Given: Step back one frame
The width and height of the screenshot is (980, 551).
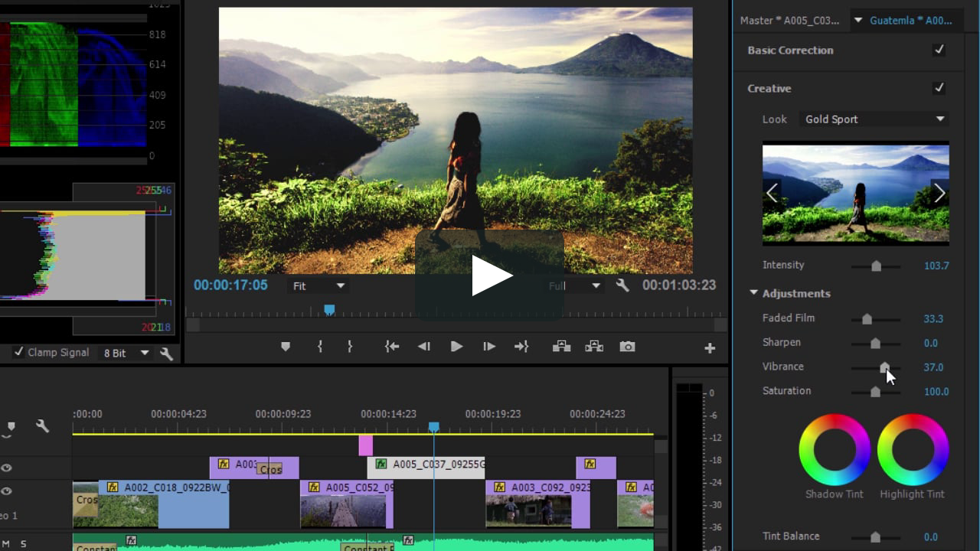Looking at the screenshot, I should (x=424, y=347).
